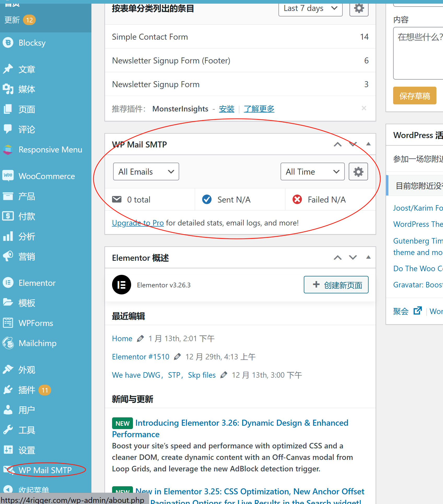Click the 聚会 meetups link
Screen dimensions: 443x504
(401, 311)
